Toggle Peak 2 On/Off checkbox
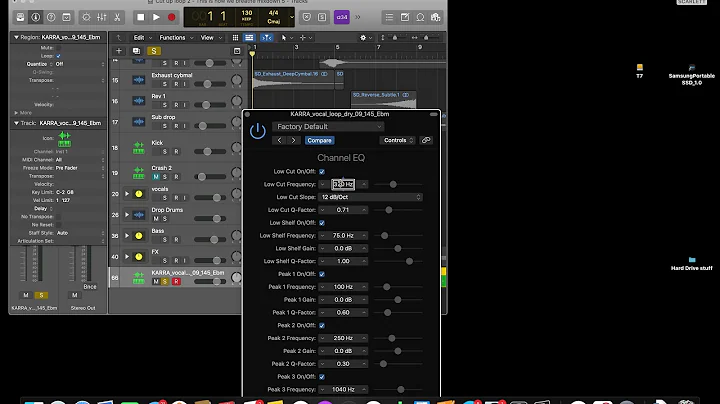720x404 pixels. (x=322, y=325)
